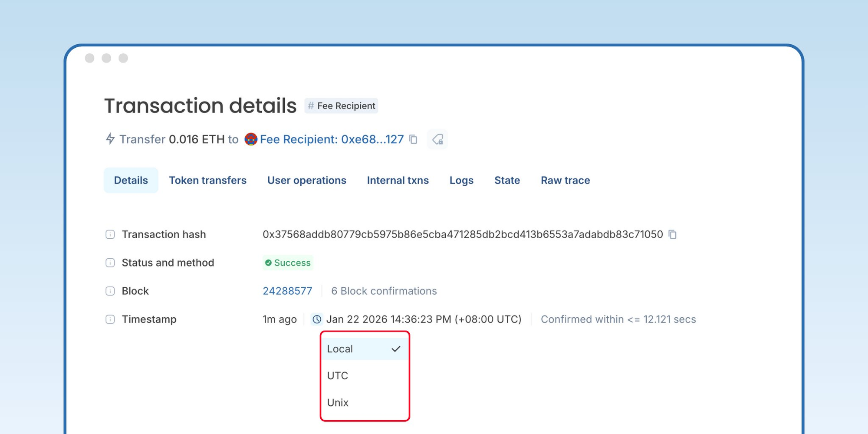Open the Raw trace tab

tap(565, 180)
